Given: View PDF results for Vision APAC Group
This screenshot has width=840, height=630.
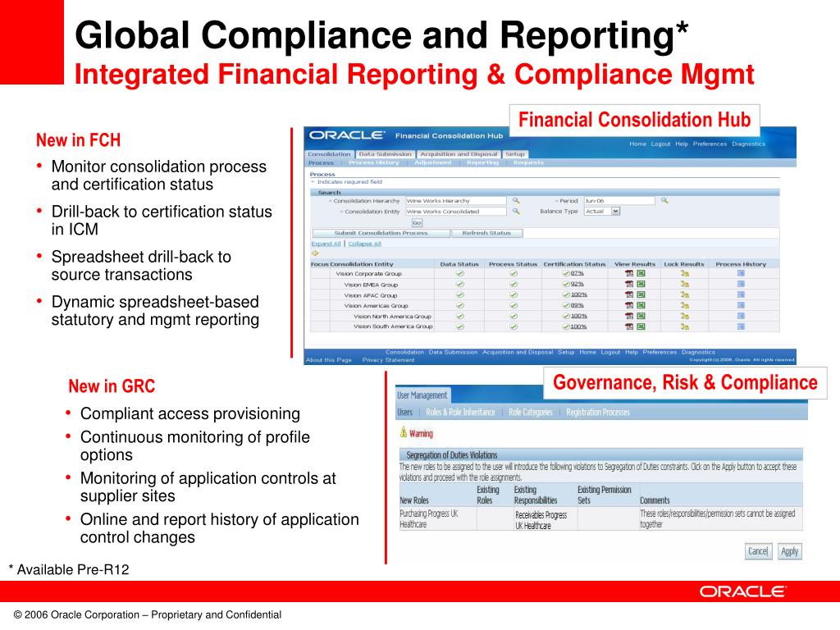Looking at the screenshot, I should (x=629, y=294).
